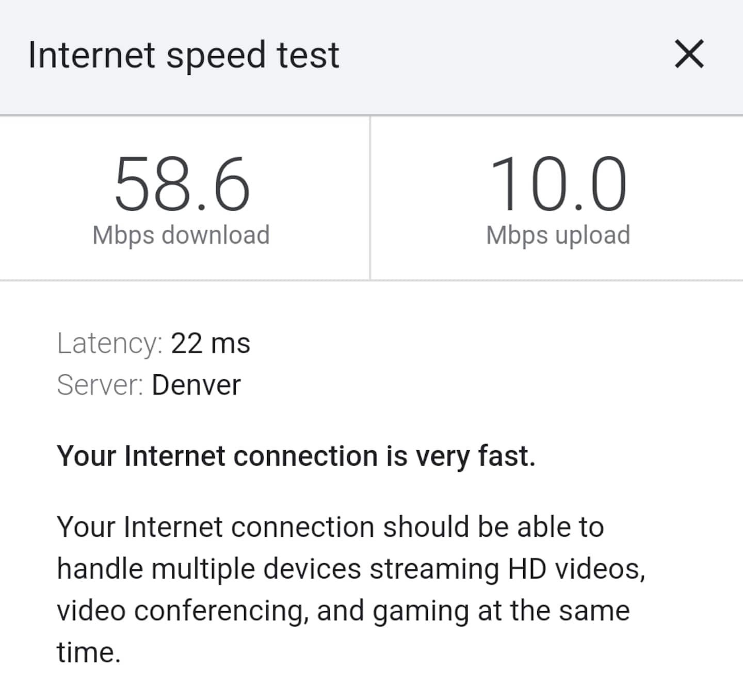
Task: Click the word "gaming" in the description
Action: (421, 612)
